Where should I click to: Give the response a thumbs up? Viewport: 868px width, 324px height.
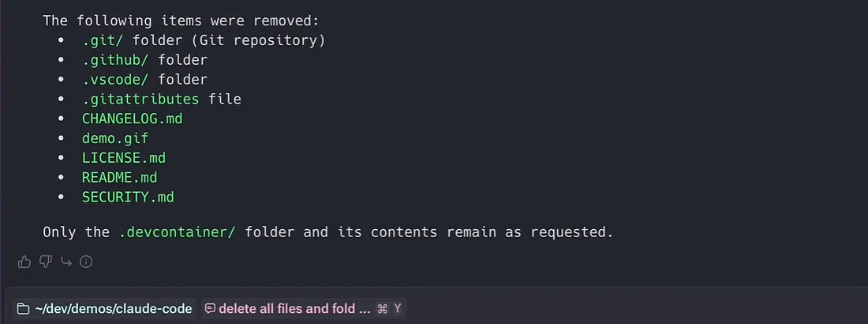coord(24,262)
